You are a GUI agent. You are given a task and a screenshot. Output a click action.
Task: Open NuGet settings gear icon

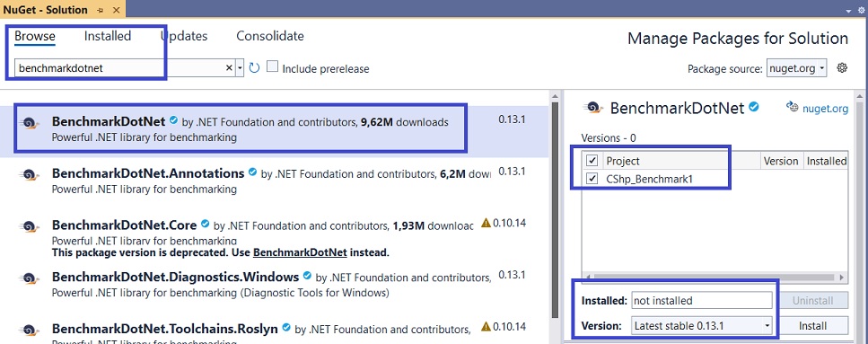(842, 68)
